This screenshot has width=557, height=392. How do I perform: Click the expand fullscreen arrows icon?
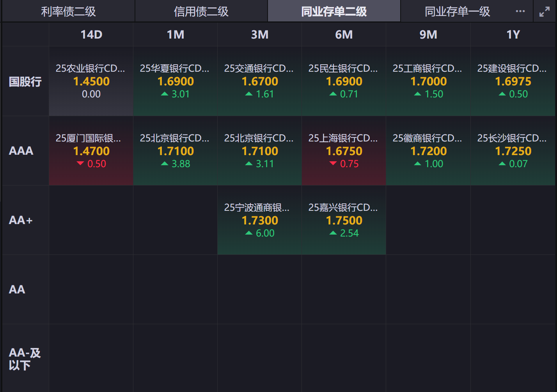[x=544, y=12]
